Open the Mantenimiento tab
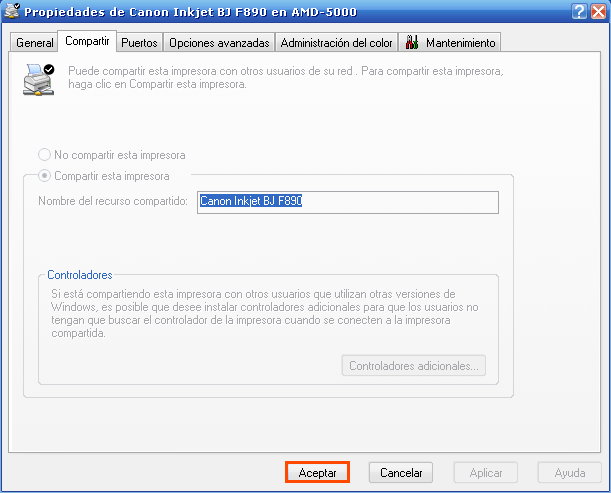This screenshot has height=493, width=611. click(450, 42)
